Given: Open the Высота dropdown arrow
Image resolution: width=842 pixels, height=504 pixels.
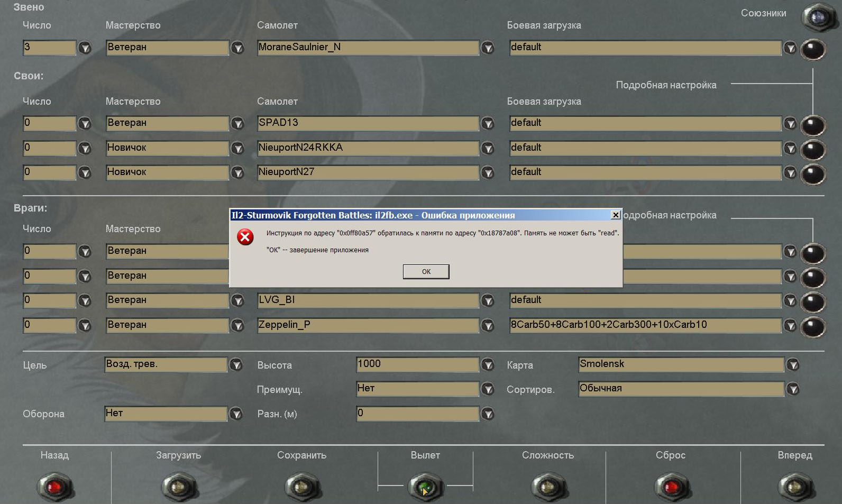Looking at the screenshot, I should 488,365.
